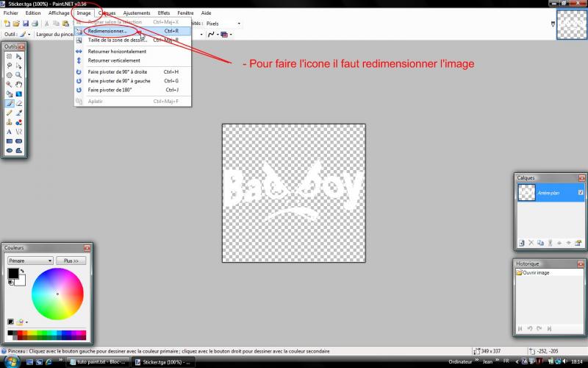Click the Paste toolbar icon
The width and height of the screenshot is (588, 368).
(x=65, y=24)
